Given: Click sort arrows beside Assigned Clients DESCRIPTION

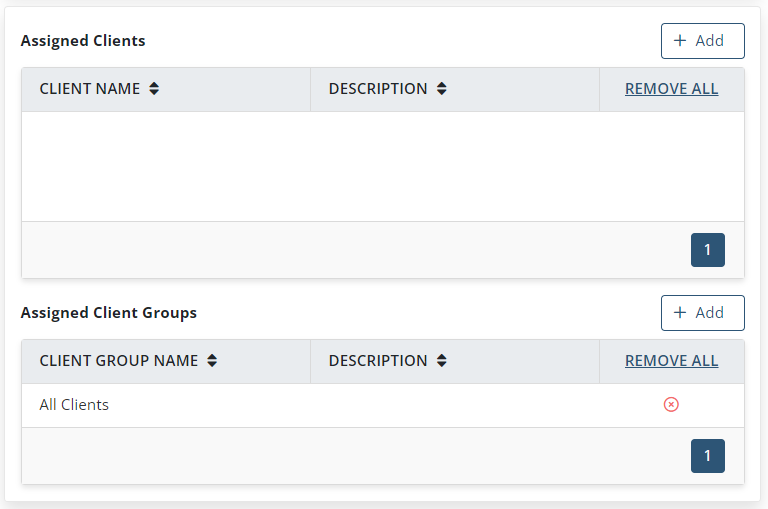Looking at the screenshot, I should 441,89.
